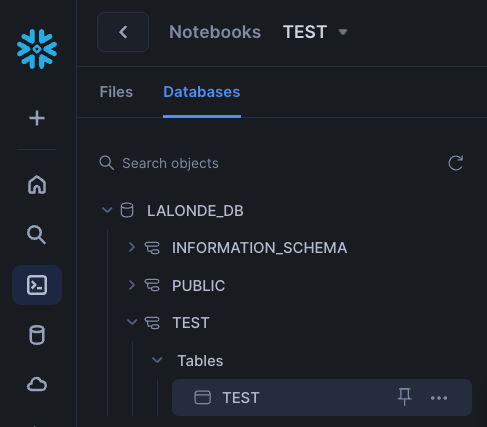Click the Snowflake logo icon
Image resolution: width=487 pixels, height=427 pixels.
[x=37, y=49]
